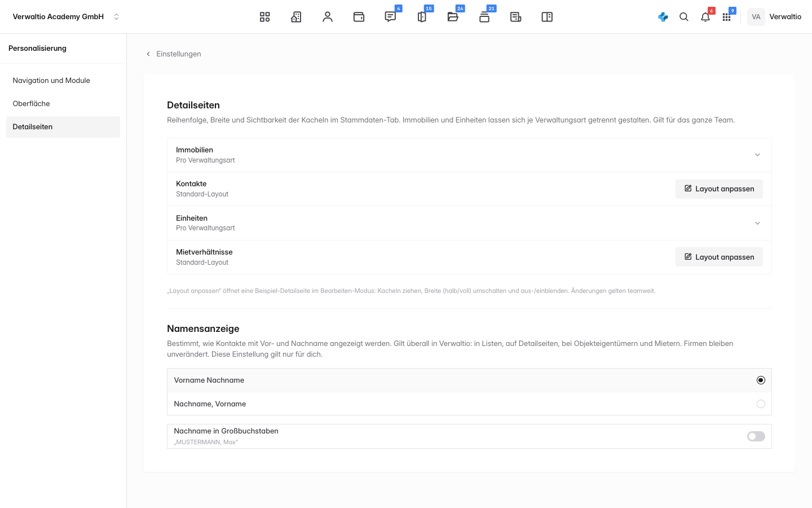Viewport: 812px width, 508px height.
Task: Open the door icon with badge 15
Action: point(422,17)
